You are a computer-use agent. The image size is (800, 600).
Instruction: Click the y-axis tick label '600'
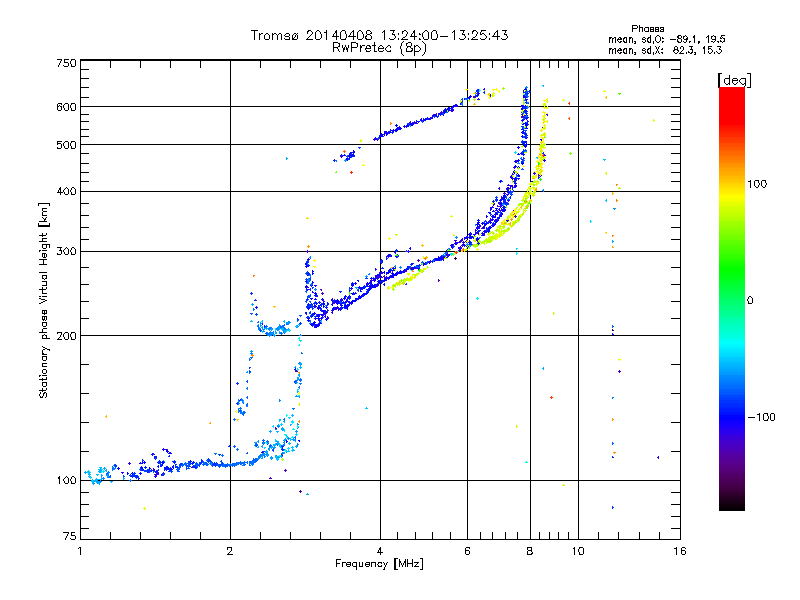(x=66, y=107)
